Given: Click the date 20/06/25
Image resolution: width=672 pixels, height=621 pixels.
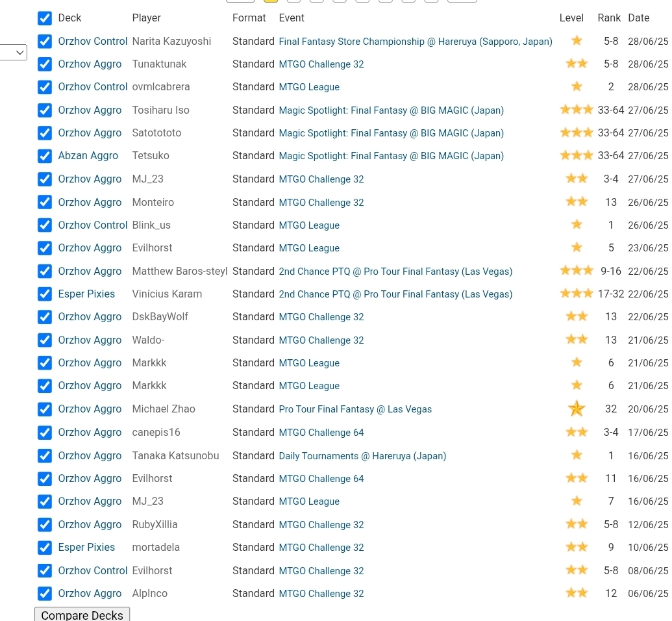Looking at the screenshot, I should pyautogui.click(x=648, y=409).
